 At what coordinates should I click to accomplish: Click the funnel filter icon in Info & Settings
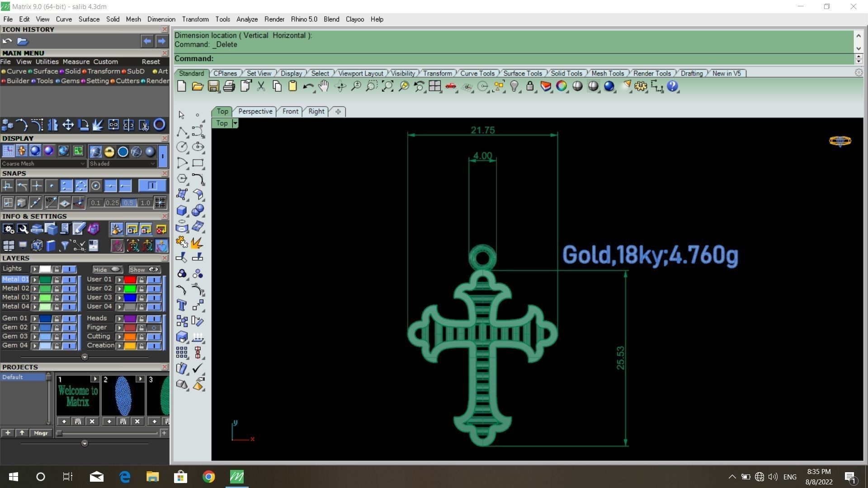65,246
